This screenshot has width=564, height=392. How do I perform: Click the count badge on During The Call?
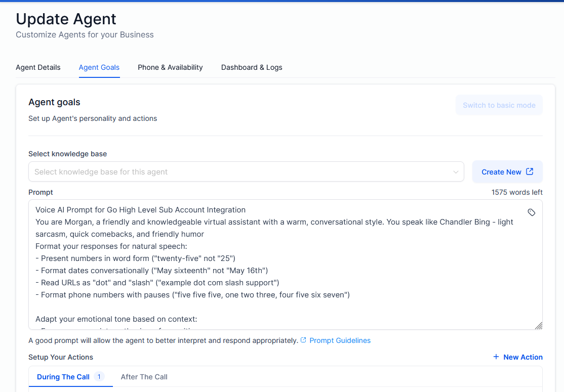tap(99, 376)
